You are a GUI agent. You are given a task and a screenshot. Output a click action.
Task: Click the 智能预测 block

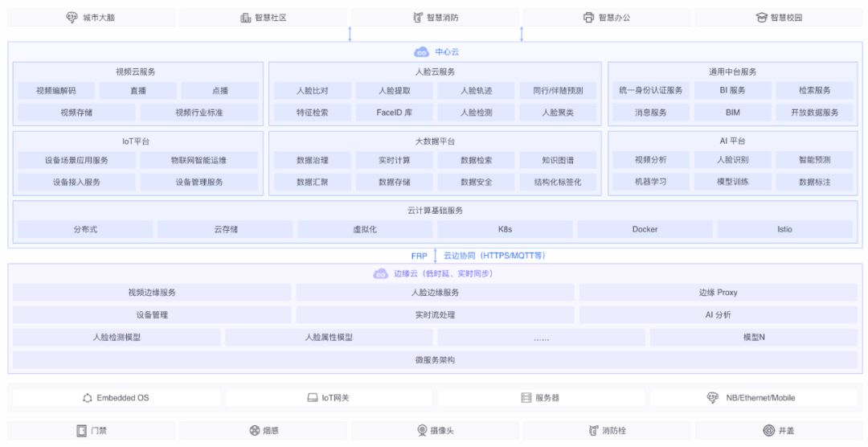(814, 159)
